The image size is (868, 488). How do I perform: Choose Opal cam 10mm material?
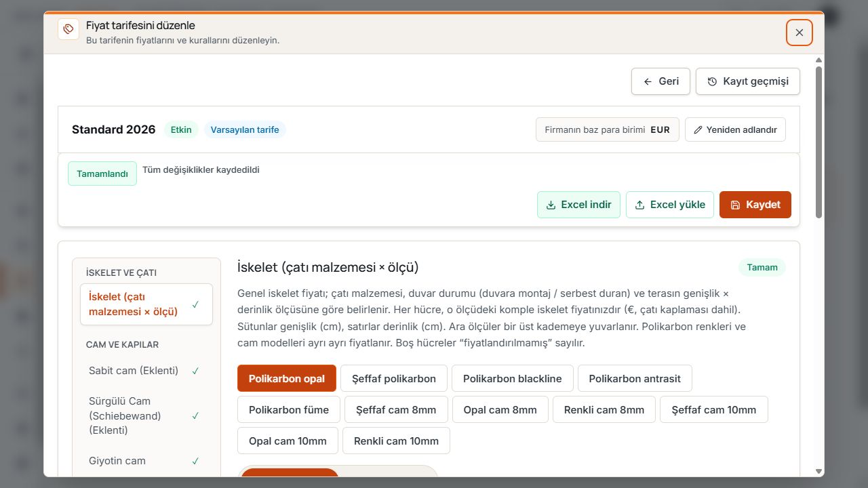[x=288, y=441]
